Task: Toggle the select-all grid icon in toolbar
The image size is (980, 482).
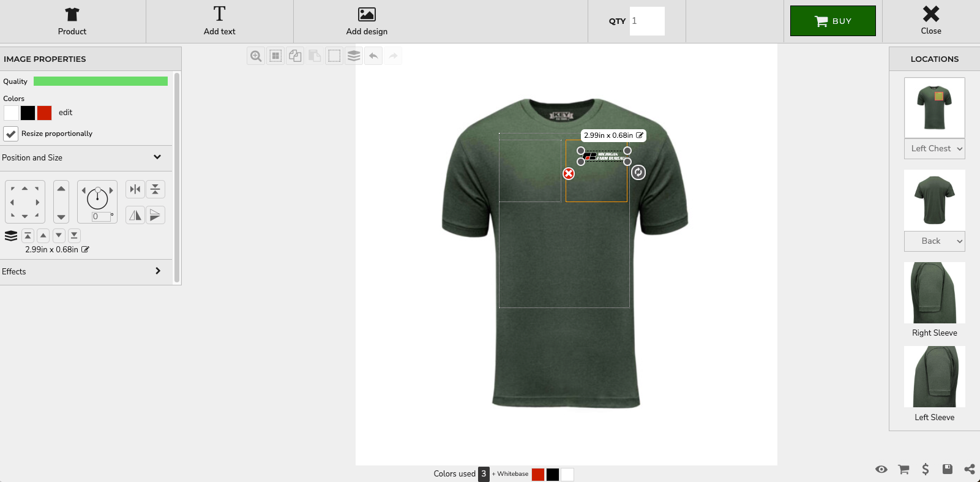Action: (275, 56)
